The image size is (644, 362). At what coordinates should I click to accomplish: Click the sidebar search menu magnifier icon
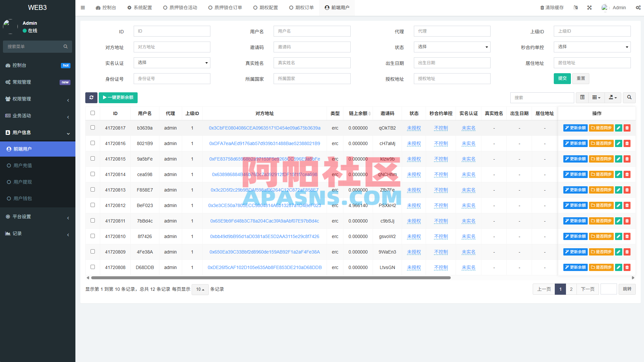(66, 46)
